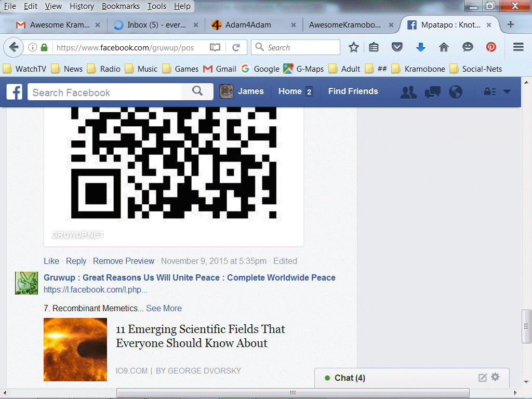The image size is (532, 399).
Task: Open the News bookmarks folder
Action: click(x=67, y=69)
